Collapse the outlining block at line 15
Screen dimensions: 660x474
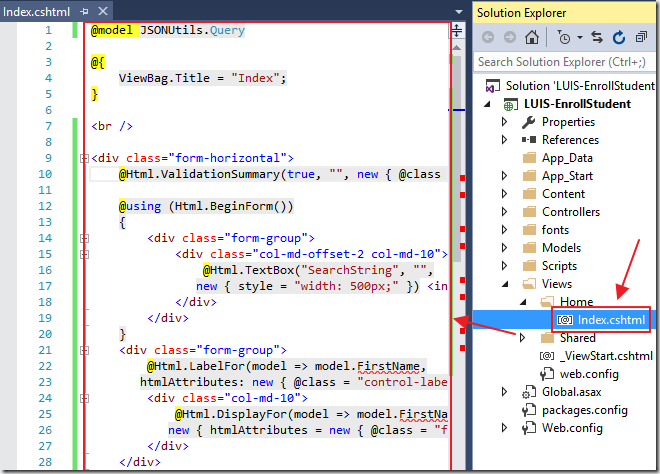(84, 255)
